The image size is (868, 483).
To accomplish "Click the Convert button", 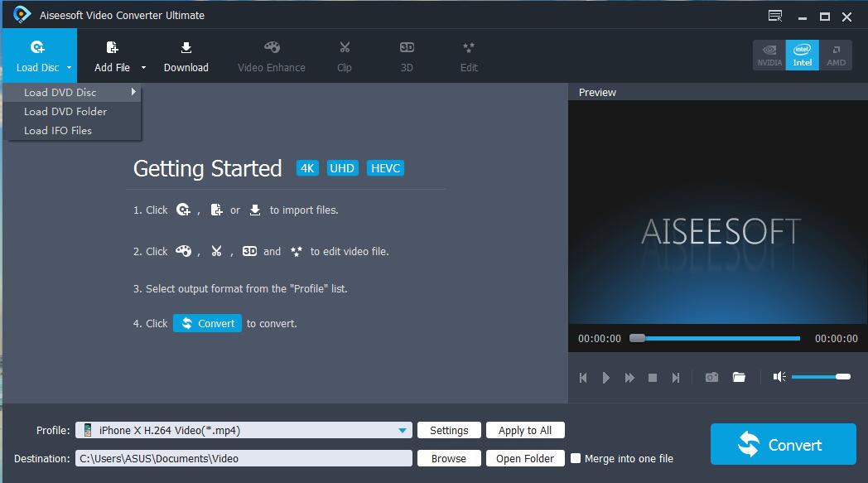I will [x=782, y=444].
